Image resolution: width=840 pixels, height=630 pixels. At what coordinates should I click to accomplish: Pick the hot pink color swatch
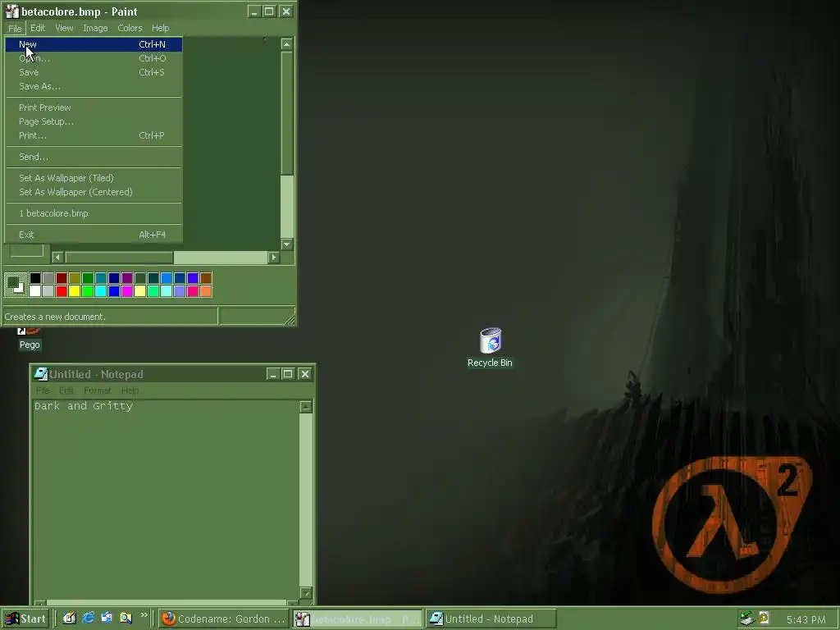193,291
